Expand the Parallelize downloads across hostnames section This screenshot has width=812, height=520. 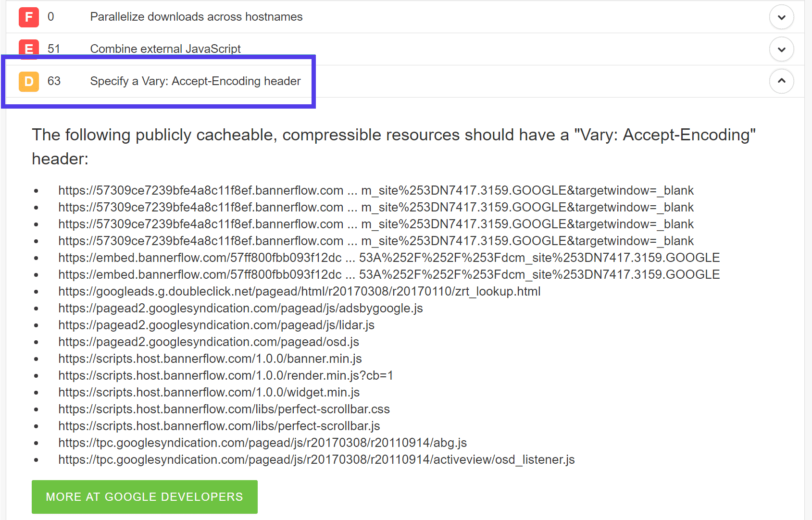pyautogui.click(x=781, y=16)
